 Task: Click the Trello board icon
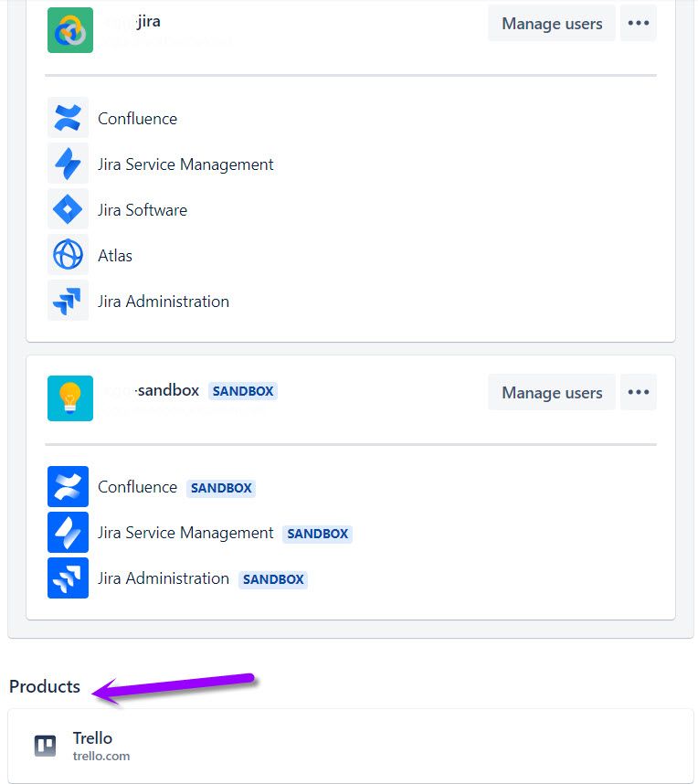coord(45,746)
